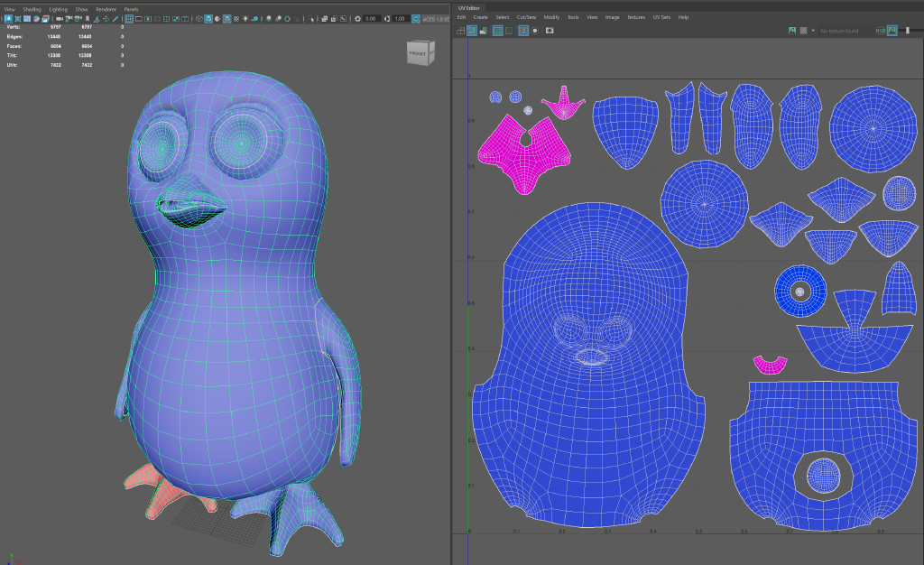
Task: Click the X-Ray icon in viewport toolbar
Action: [x=324, y=19]
